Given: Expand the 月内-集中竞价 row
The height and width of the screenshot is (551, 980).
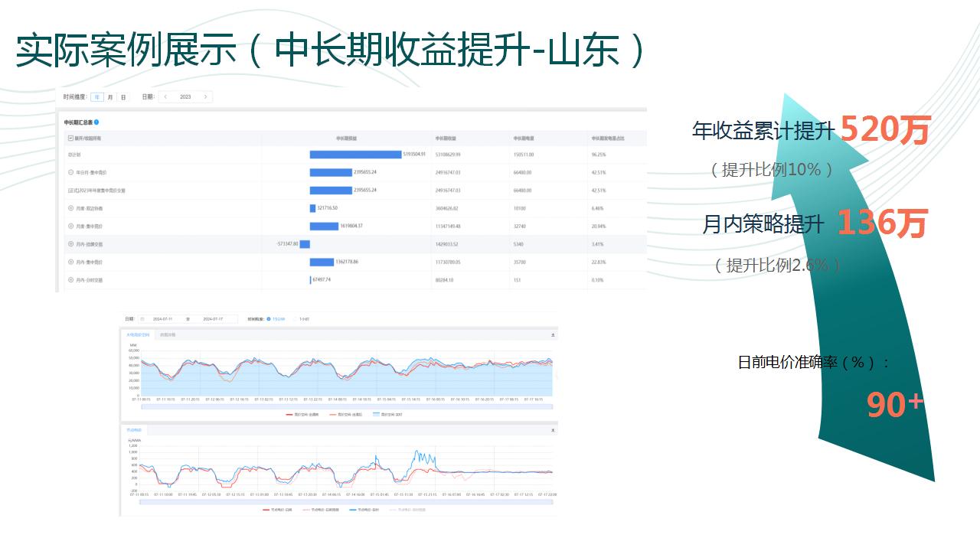Looking at the screenshot, I should click(70, 262).
